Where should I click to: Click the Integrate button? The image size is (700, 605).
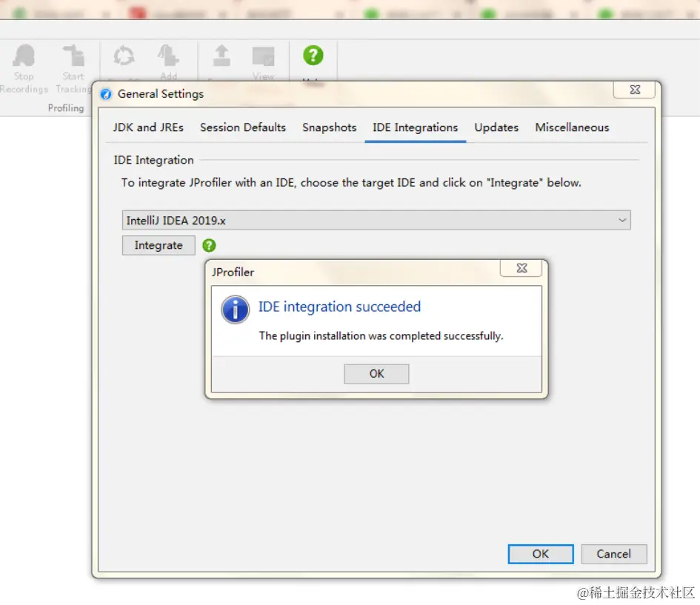tap(159, 245)
